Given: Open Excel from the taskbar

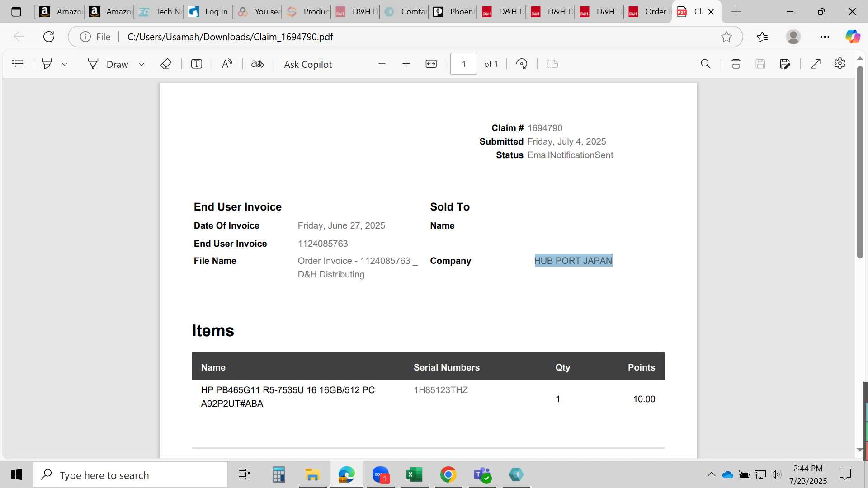Looking at the screenshot, I should [x=414, y=474].
